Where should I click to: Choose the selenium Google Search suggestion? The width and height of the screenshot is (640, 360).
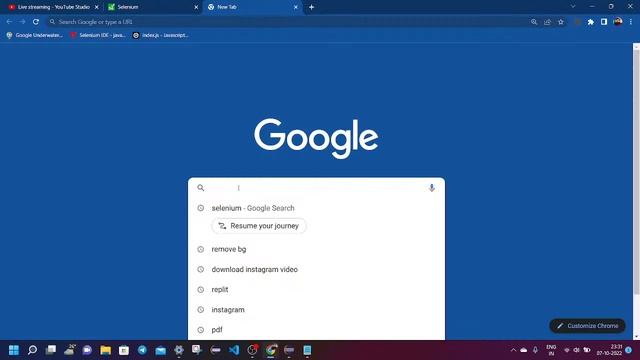click(316, 208)
